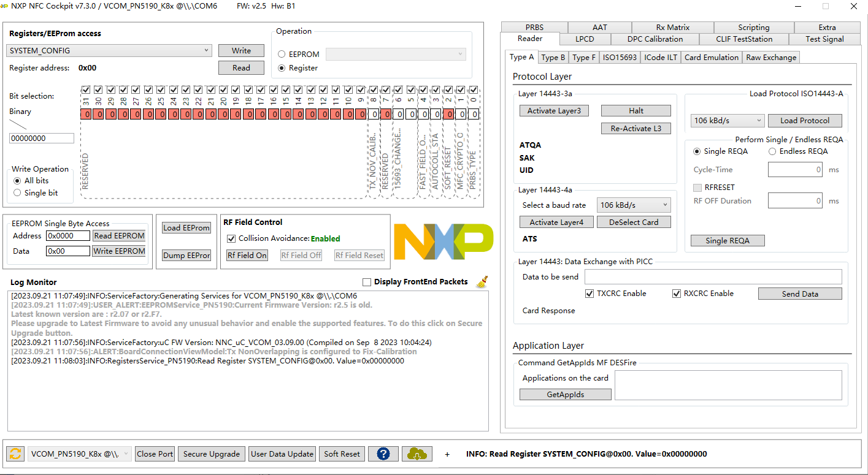Image resolution: width=868 pixels, height=475 pixels.
Task: Click the User Data Update button
Action: coord(282,454)
